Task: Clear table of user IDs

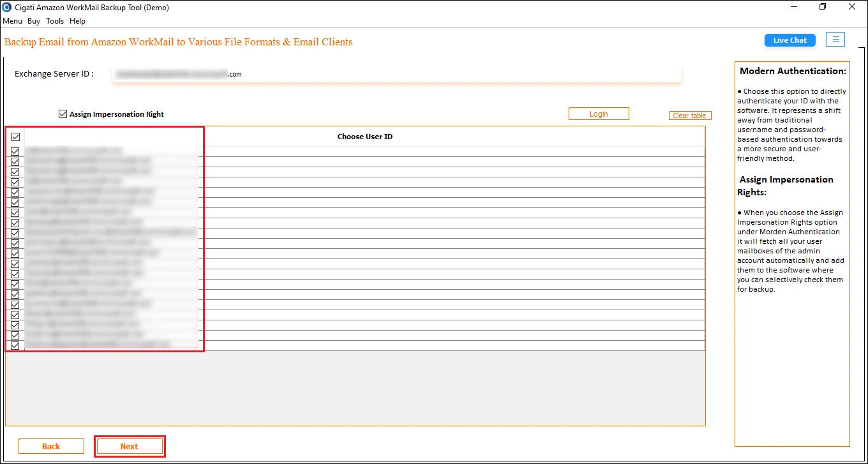Action: tap(690, 116)
